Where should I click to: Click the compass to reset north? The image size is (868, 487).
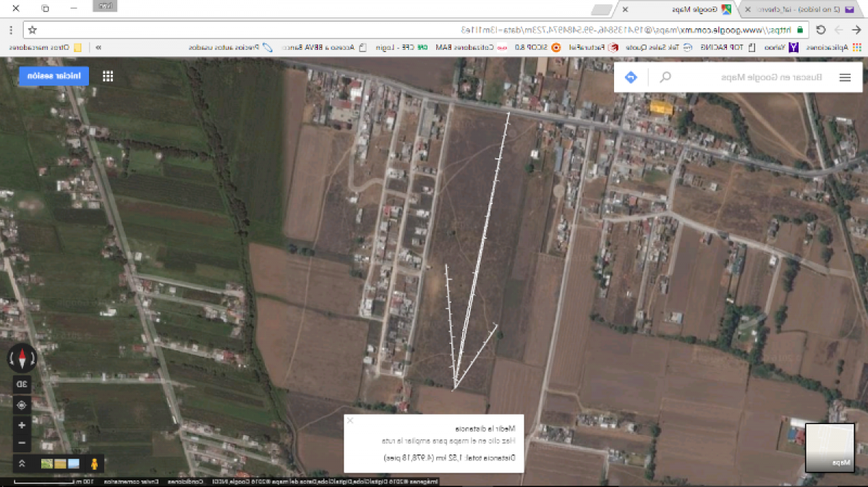(22, 358)
